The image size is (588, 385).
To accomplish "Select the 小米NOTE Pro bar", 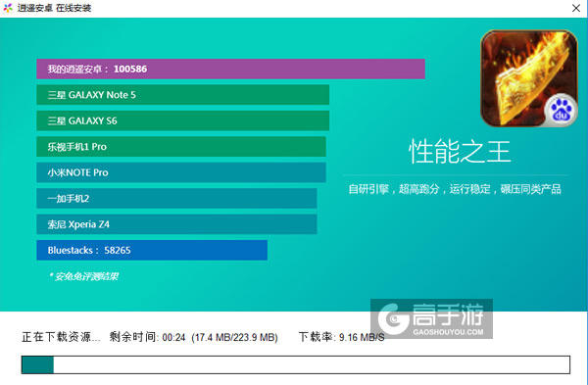I will 181,172.
